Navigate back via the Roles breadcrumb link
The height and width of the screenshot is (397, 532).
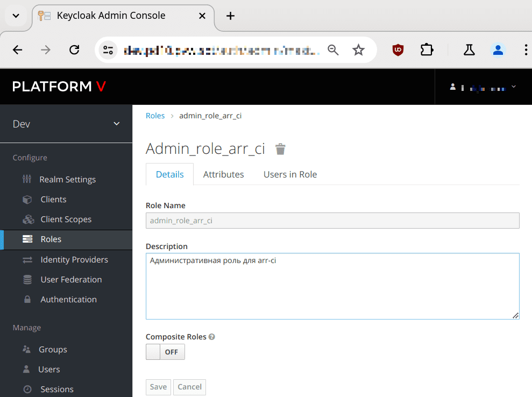click(155, 115)
